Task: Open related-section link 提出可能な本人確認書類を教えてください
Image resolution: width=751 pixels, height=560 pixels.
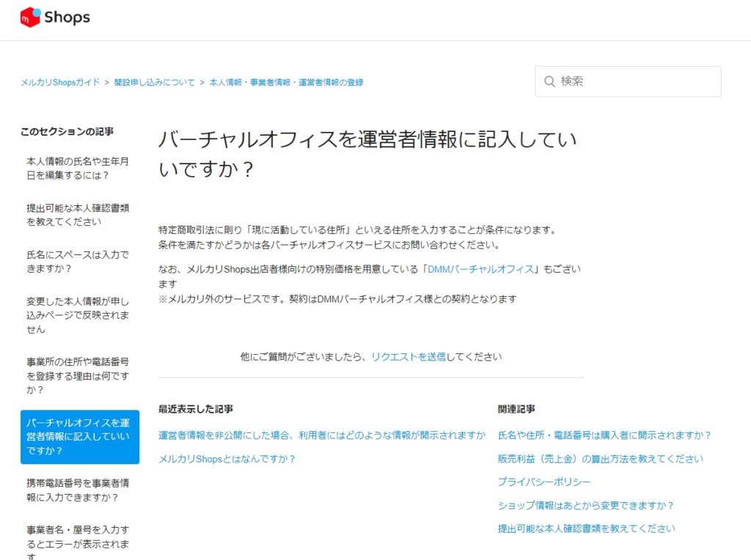Action: (586, 528)
